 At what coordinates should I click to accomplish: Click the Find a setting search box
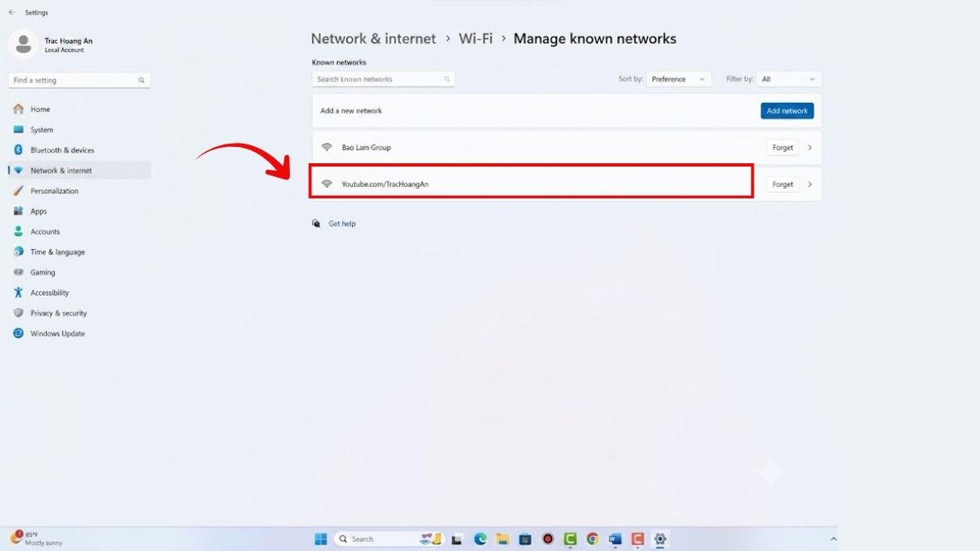[79, 80]
